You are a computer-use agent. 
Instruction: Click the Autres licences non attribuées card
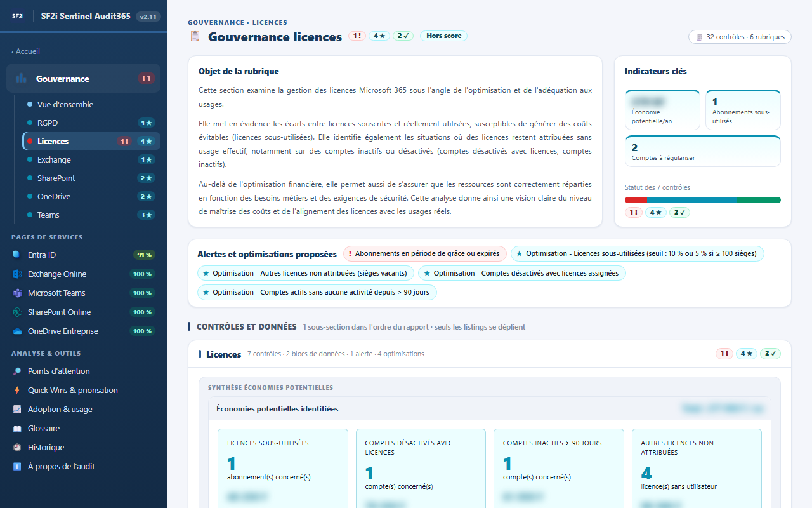pos(697,469)
